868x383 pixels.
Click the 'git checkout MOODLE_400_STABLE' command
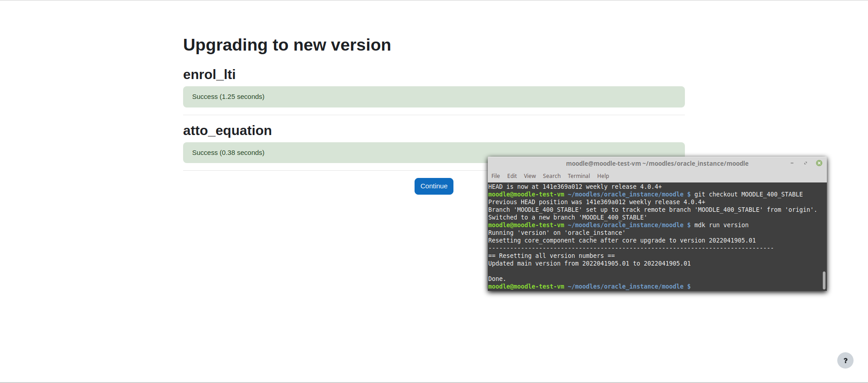tap(749, 194)
